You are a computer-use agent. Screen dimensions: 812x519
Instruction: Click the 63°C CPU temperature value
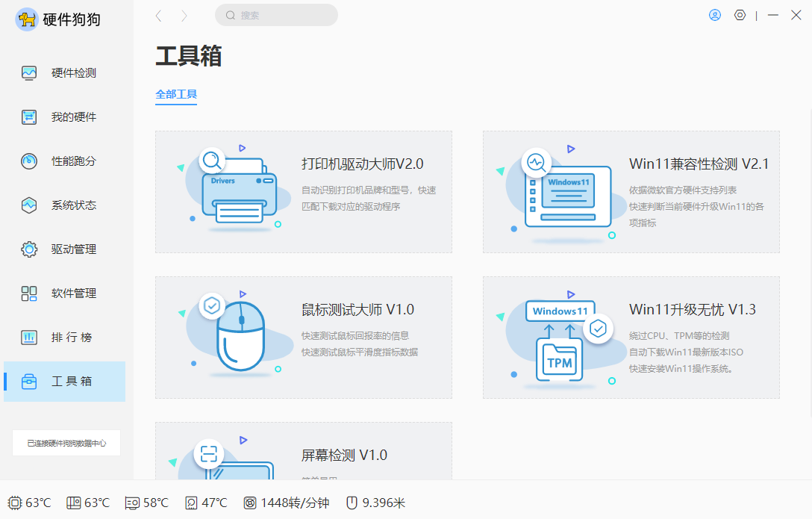[x=38, y=503]
